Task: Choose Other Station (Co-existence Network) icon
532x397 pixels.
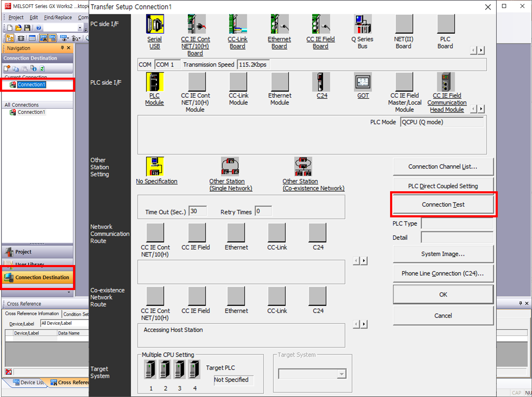Action: point(303,166)
